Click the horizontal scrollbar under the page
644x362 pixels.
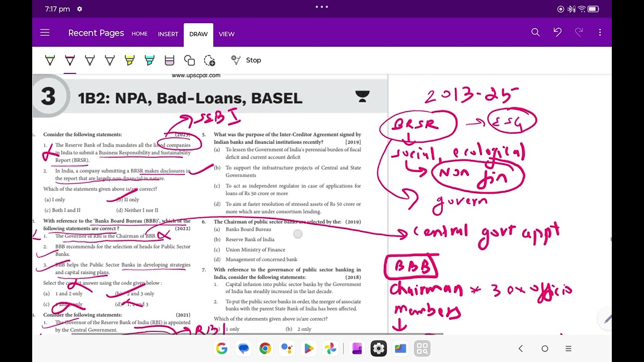257,333
